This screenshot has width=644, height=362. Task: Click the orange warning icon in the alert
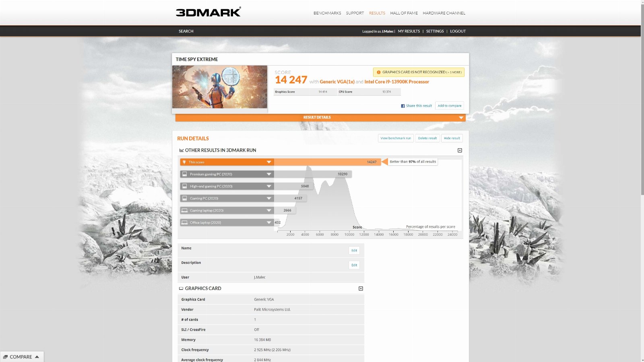(x=378, y=72)
